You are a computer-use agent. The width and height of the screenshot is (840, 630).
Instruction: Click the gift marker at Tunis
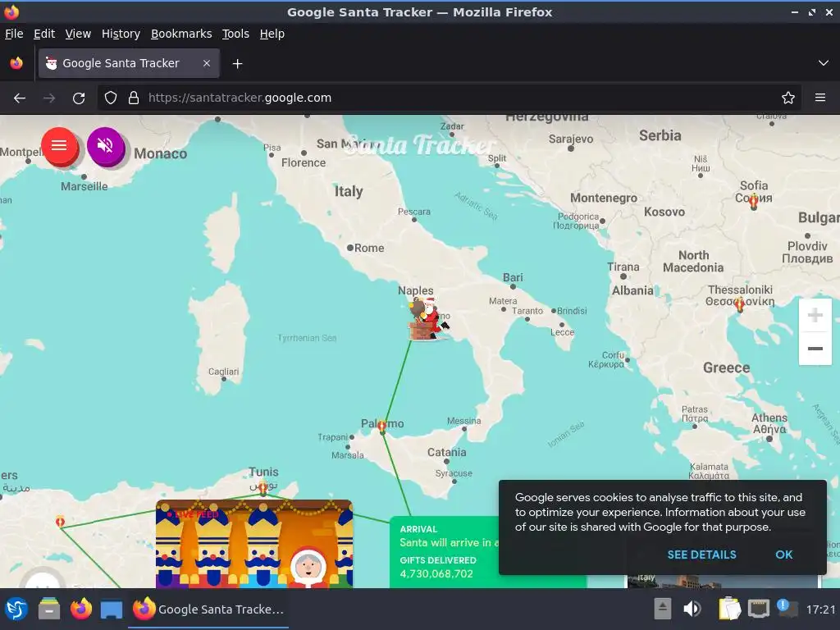[x=263, y=487]
